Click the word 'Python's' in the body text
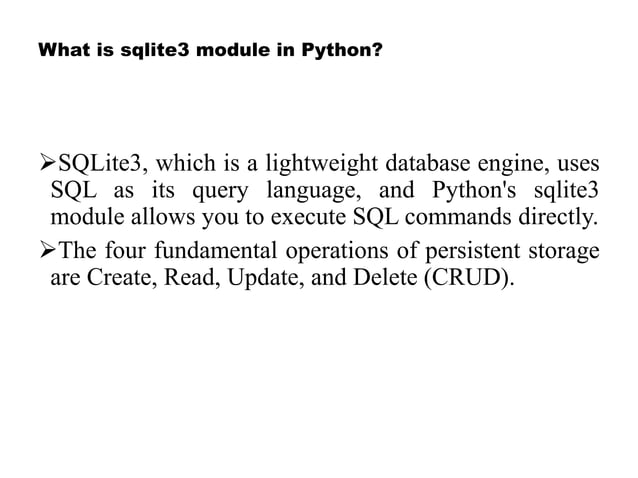 (x=474, y=191)
